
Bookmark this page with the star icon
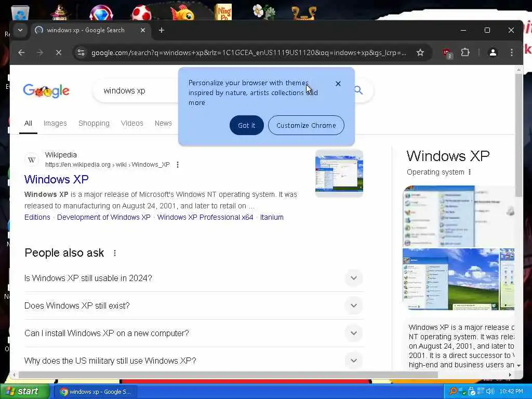[x=420, y=52]
